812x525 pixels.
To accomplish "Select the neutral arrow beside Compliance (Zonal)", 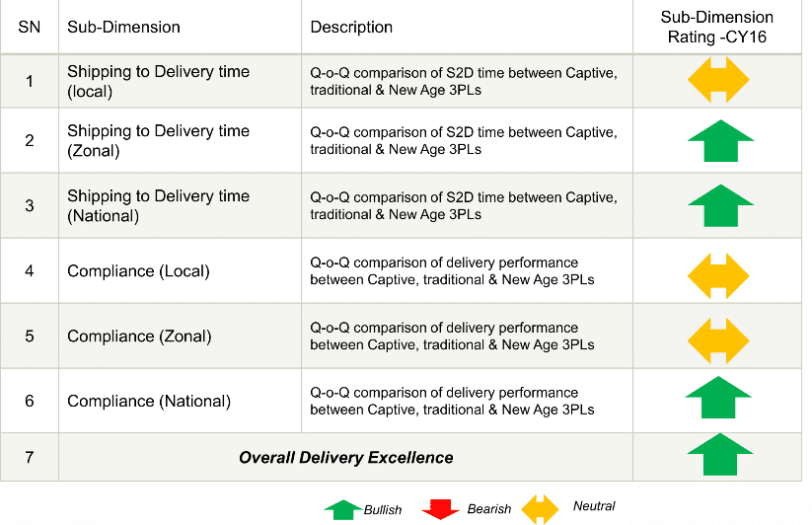I will [718, 340].
